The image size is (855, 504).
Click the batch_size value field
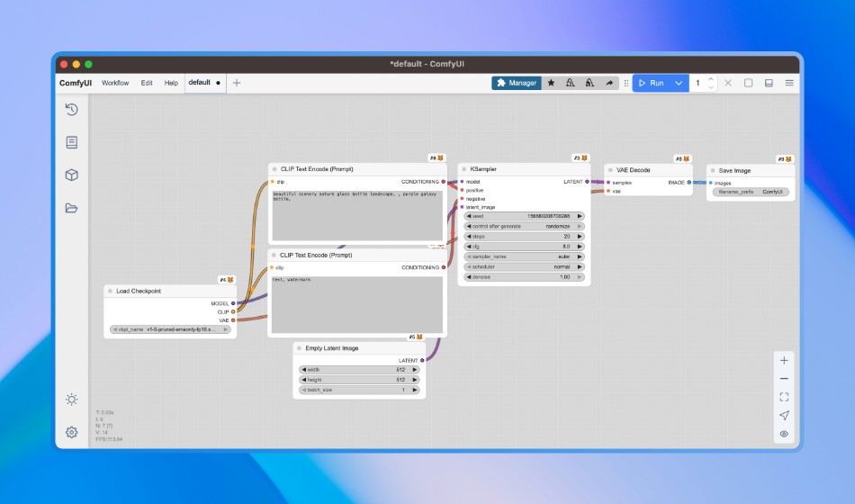tap(359, 390)
